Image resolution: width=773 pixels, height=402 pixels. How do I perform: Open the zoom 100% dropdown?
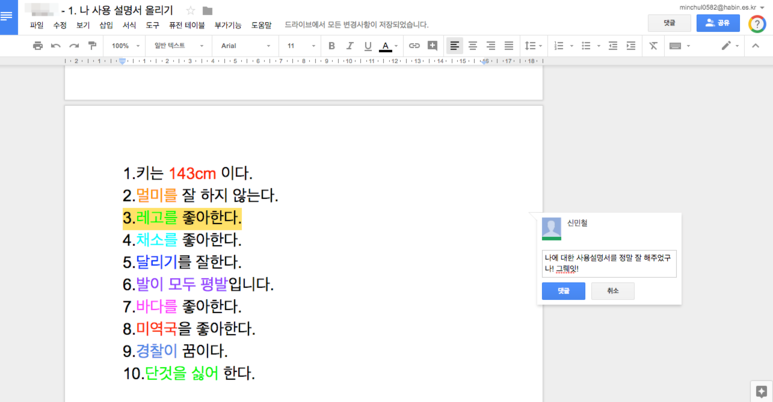click(x=125, y=46)
